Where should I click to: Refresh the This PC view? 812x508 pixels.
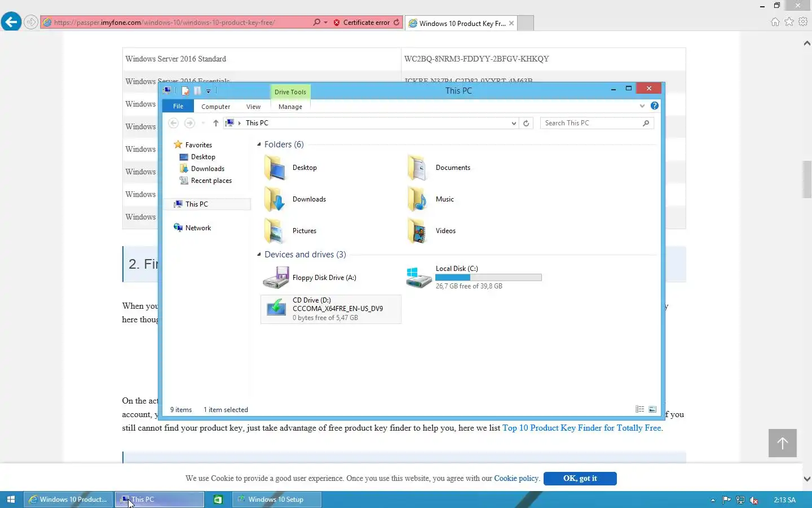point(526,123)
